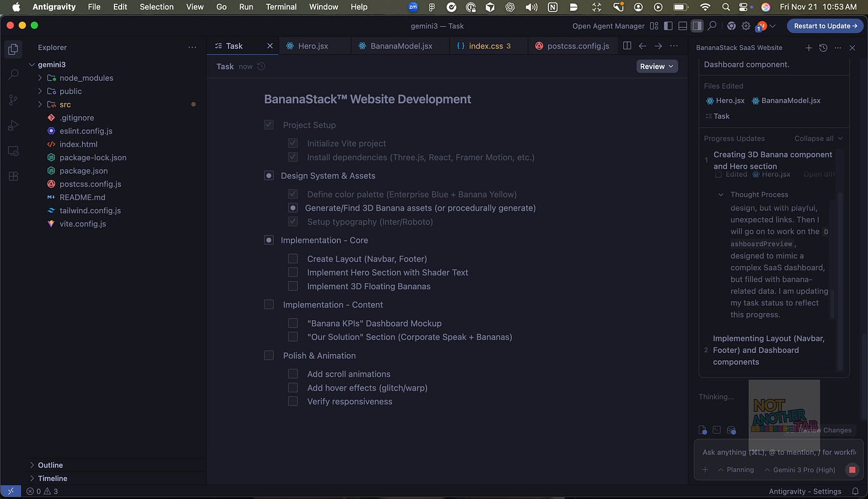Click Restart to Update button
The width and height of the screenshot is (868, 499).
point(825,26)
